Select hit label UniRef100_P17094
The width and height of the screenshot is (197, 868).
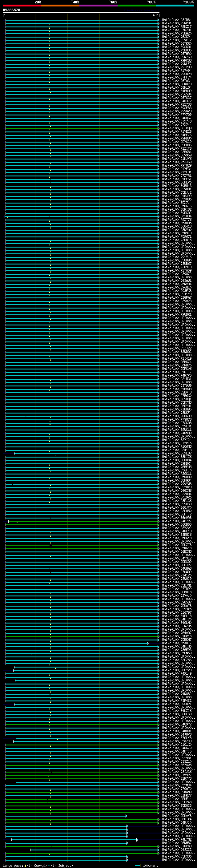(177, 71)
